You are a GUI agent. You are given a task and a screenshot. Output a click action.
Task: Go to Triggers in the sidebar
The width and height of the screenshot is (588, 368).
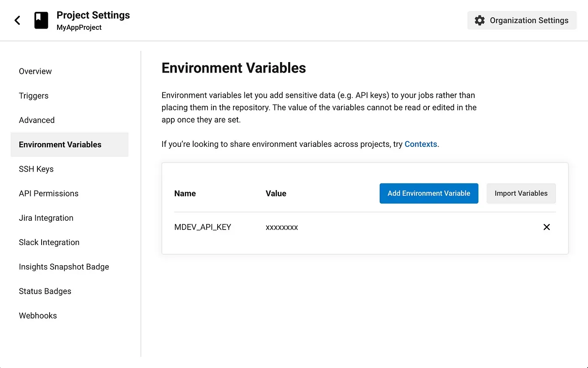(34, 96)
